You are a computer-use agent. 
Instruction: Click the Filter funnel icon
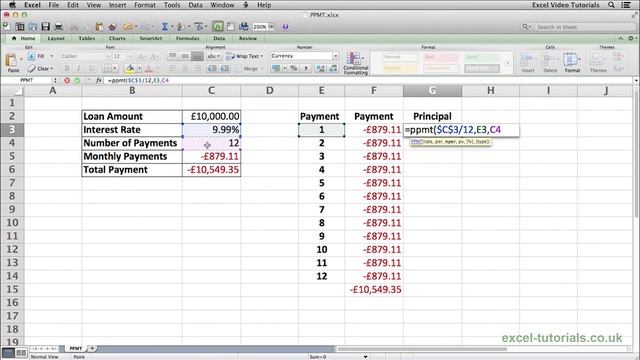(198, 27)
